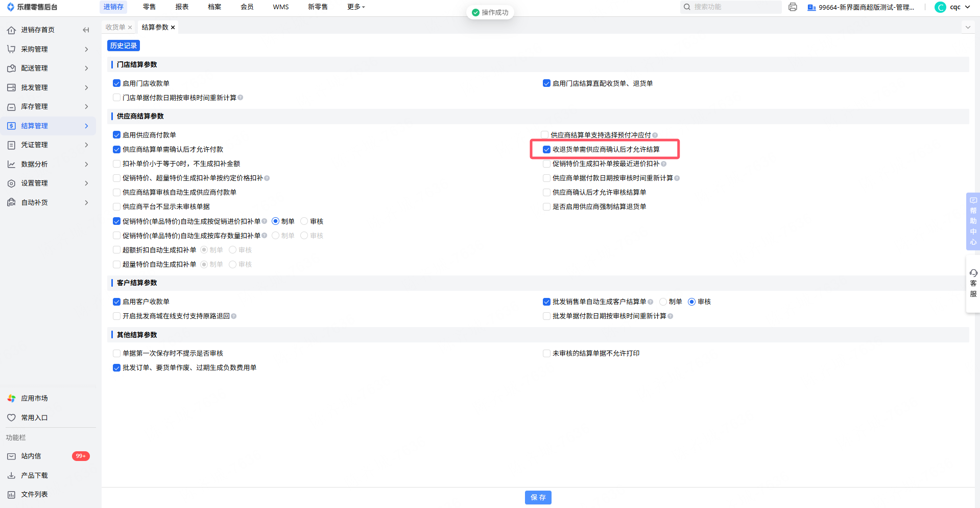Screen dimensions: 980x508
Task: Click the 采购管理 cart icon
Action: click(x=11, y=49)
